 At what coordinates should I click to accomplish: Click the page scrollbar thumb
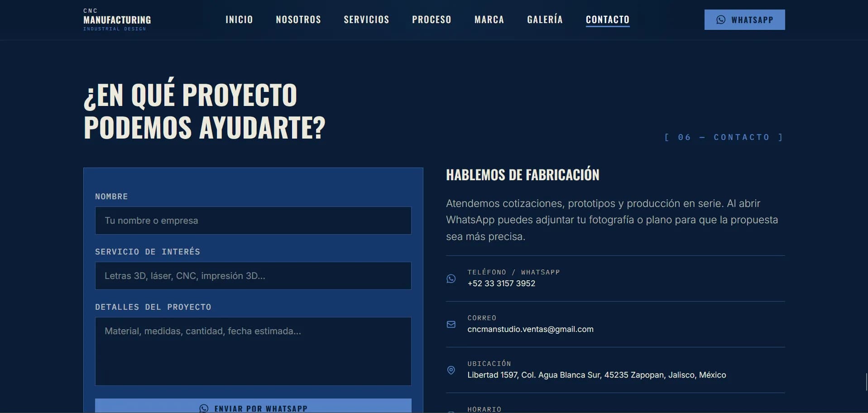(866, 382)
